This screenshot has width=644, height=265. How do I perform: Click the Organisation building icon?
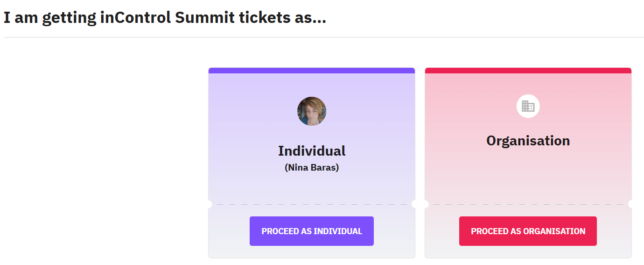coord(528,106)
